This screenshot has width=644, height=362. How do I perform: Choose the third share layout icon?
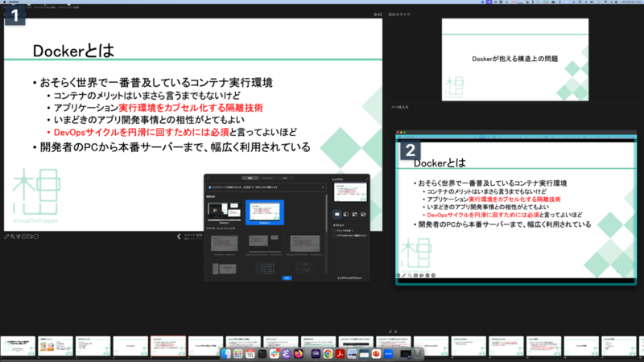click(x=354, y=214)
